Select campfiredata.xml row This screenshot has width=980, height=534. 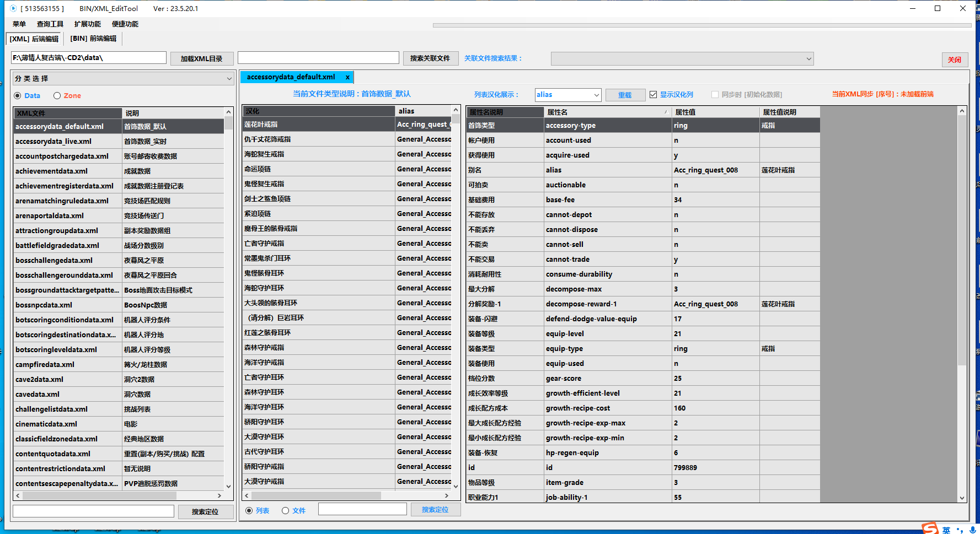pos(119,365)
